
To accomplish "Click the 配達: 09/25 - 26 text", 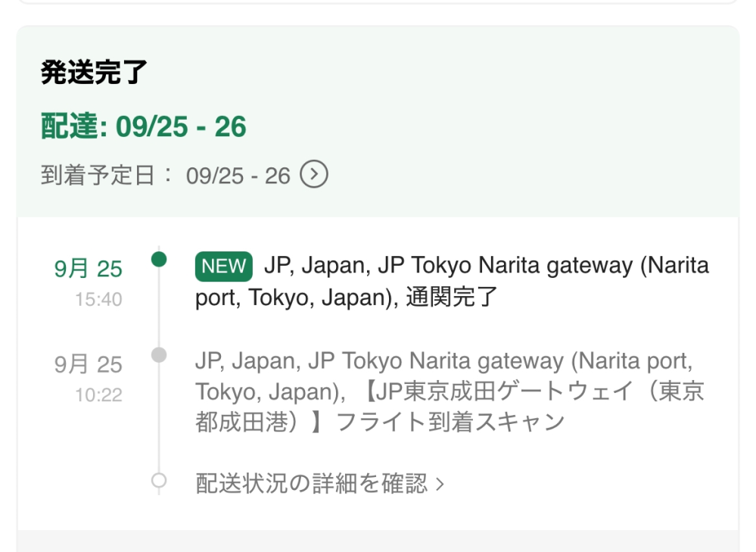I will (142, 128).
